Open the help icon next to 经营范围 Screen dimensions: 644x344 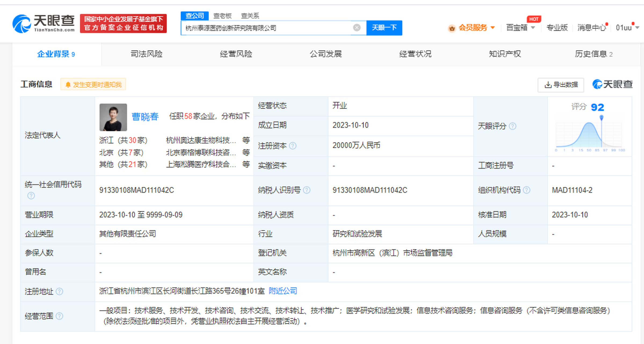(x=59, y=316)
